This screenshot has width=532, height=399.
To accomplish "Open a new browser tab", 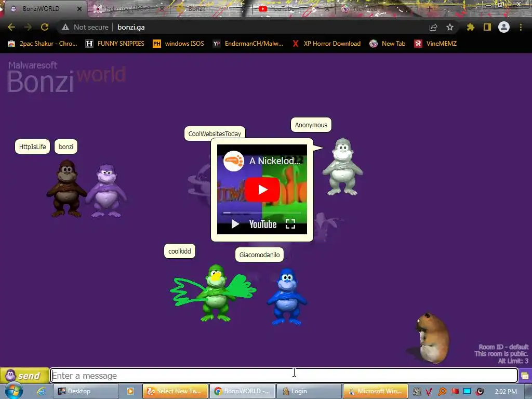I will [x=430, y=9].
